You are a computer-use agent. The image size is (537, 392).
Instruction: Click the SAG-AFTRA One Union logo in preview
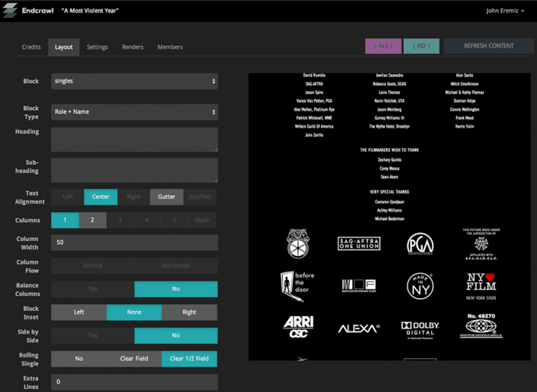click(358, 243)
